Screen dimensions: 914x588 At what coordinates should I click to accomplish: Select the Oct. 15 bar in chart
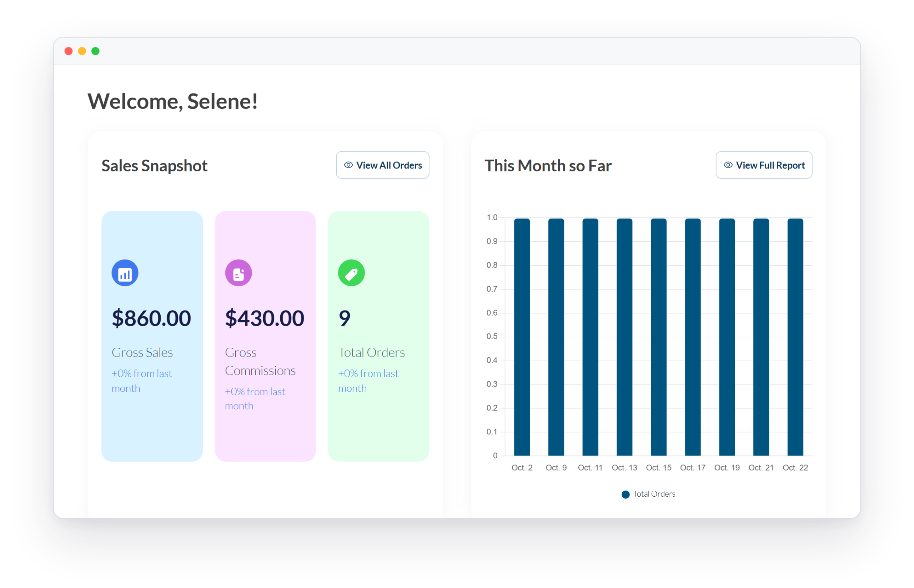tap(659, 337)
